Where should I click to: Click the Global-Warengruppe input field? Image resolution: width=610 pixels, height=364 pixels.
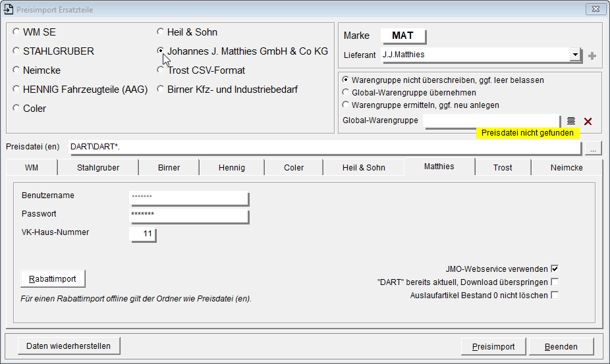click(491, 121)
